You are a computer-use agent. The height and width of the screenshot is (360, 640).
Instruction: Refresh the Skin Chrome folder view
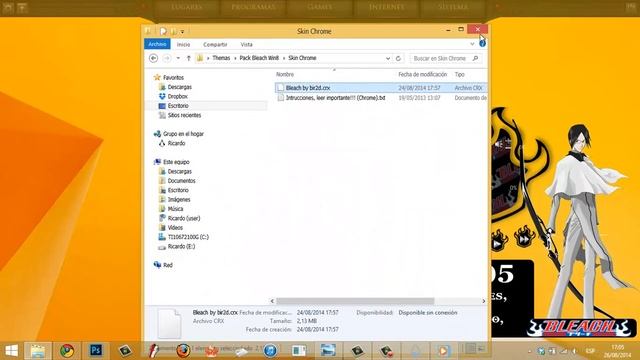398,58
